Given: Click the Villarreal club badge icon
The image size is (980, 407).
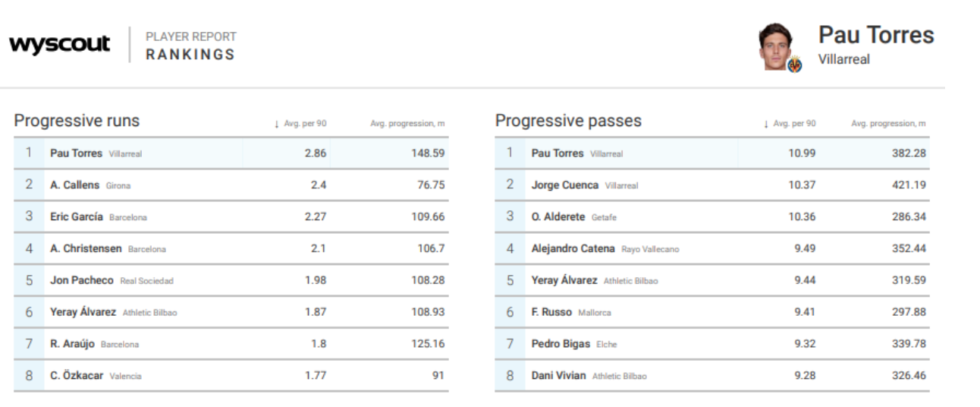Looking at the screenshot, I should tap(795, 65).
